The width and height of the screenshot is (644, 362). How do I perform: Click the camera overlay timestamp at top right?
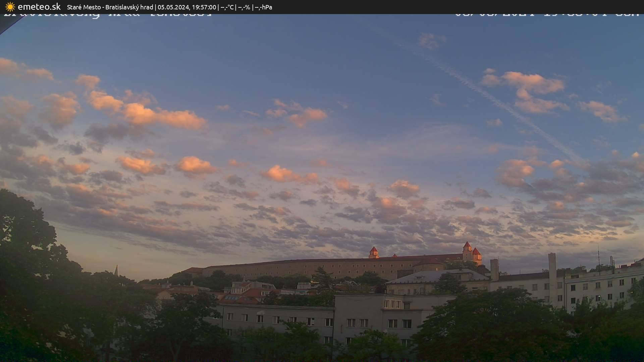[547, 15]
